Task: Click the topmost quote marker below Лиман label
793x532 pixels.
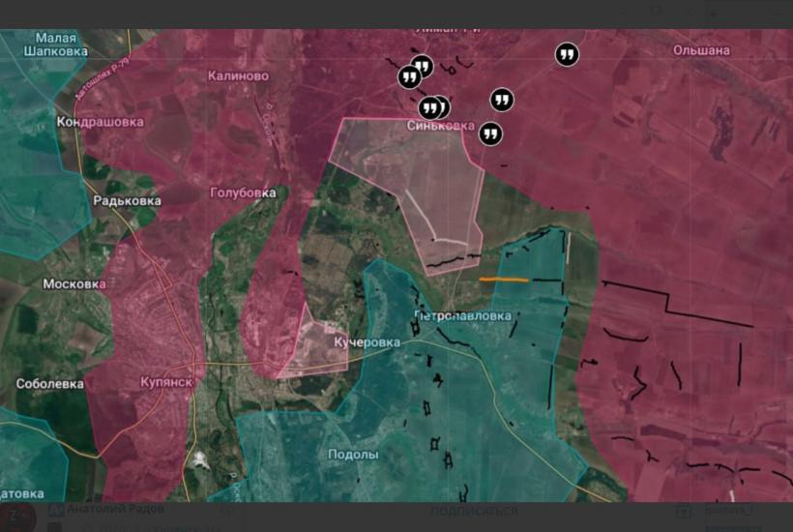Action: pos(422,67)
